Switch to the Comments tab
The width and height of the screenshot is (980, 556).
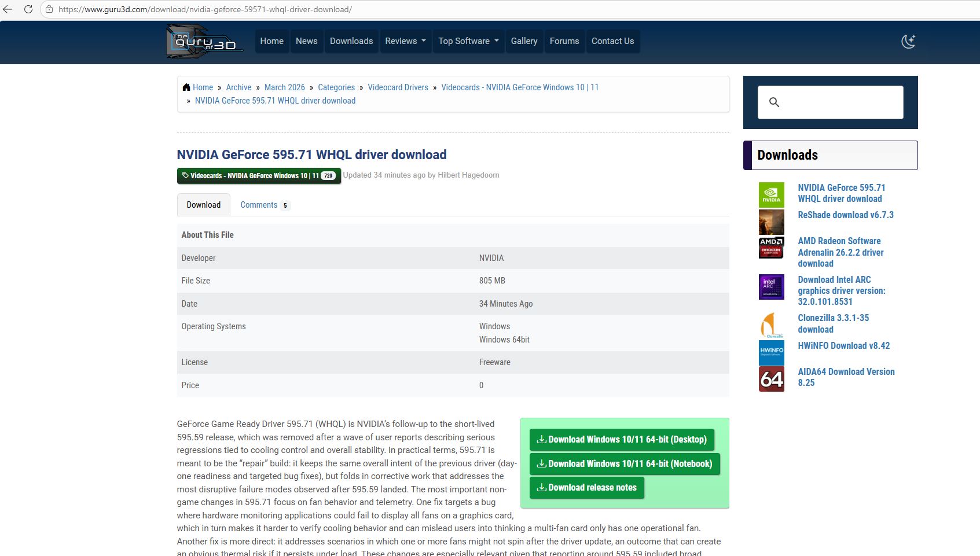coord(265,205)
